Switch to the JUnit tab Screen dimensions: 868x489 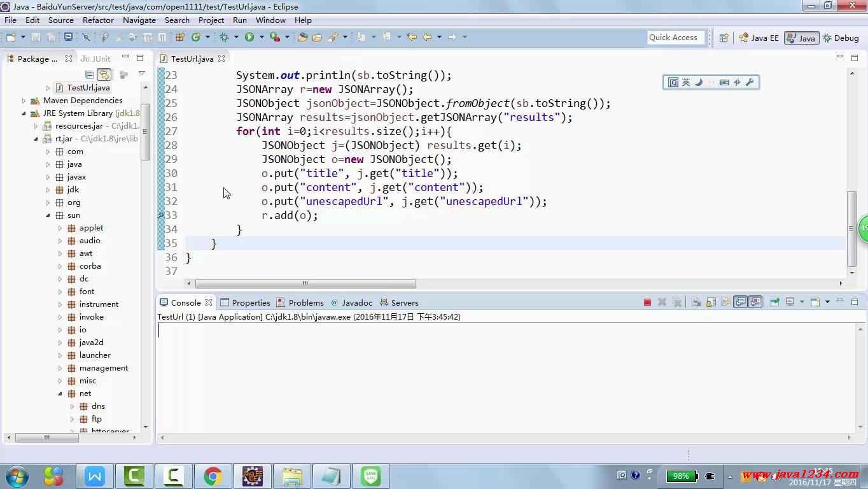(95, 59)
